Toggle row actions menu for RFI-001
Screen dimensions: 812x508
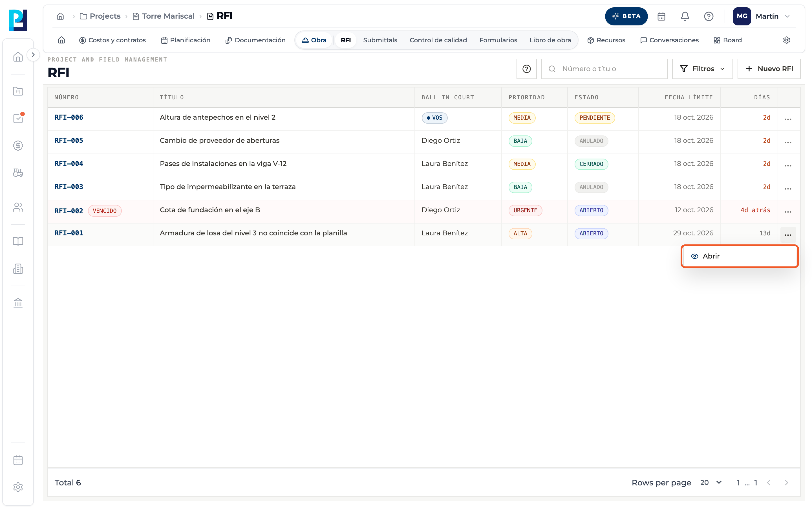[788, 235]
